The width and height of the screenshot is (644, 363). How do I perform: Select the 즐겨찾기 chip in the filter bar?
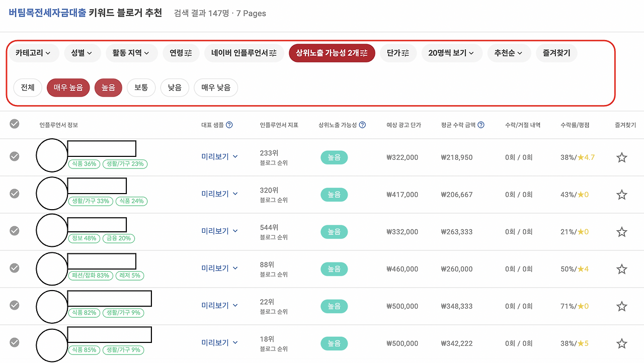tap(556, 53)
